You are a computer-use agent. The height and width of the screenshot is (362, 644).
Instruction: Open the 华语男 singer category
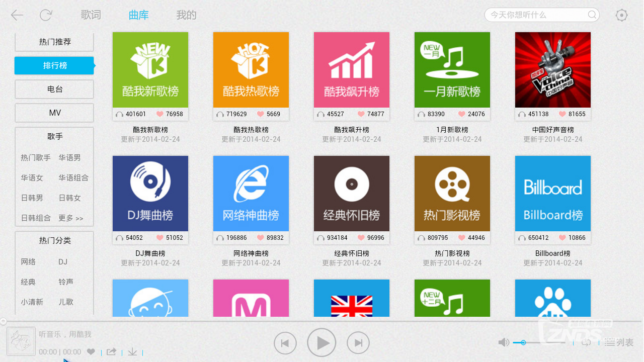coord(69,158)
